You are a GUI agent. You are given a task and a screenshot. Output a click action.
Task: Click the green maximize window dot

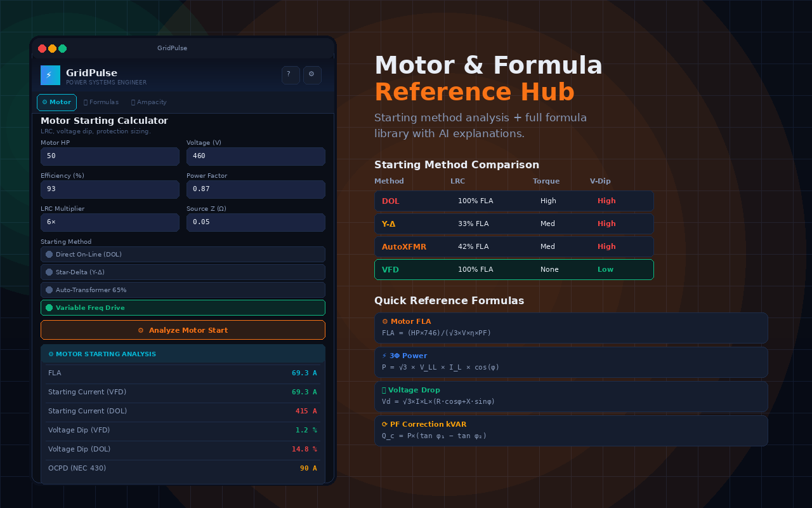63,48
